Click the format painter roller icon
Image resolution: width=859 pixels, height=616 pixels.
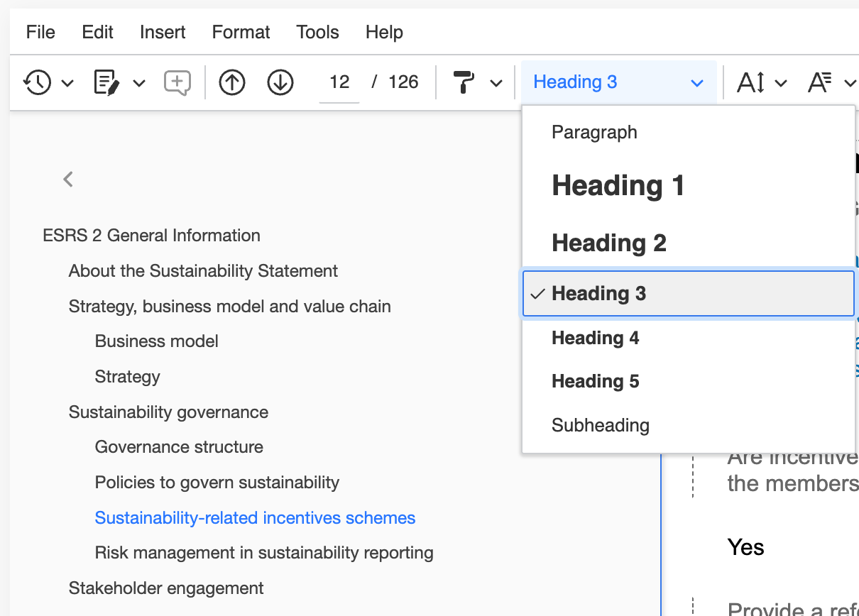464,83
